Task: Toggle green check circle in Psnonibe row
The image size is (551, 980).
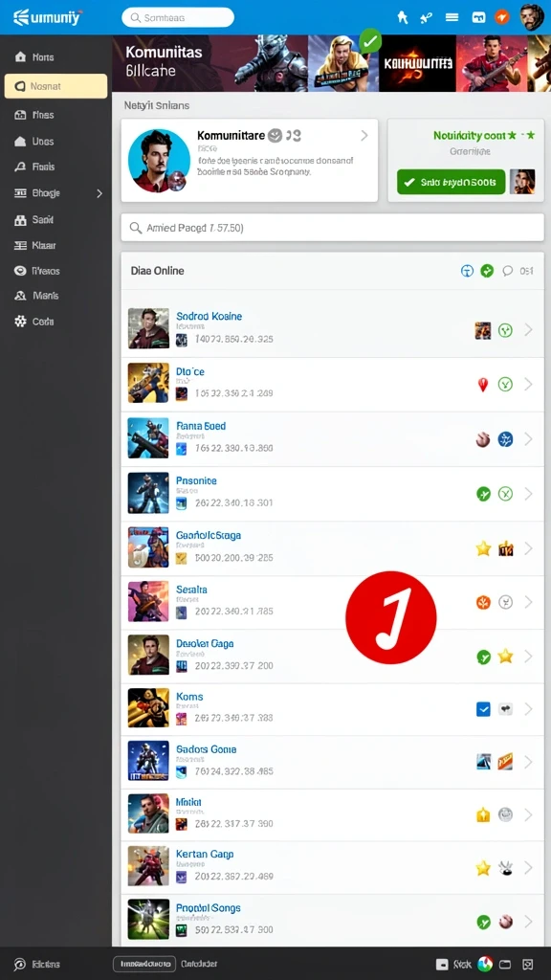Action: coord(483,494)
